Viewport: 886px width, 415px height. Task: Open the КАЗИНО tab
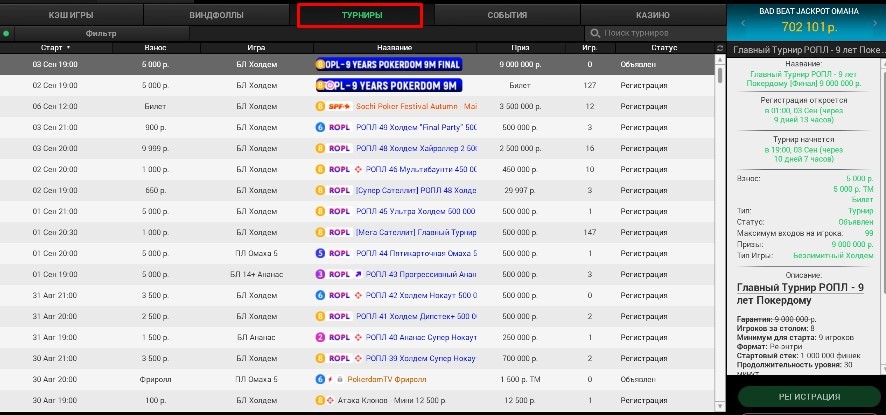[x=653, y=15]
